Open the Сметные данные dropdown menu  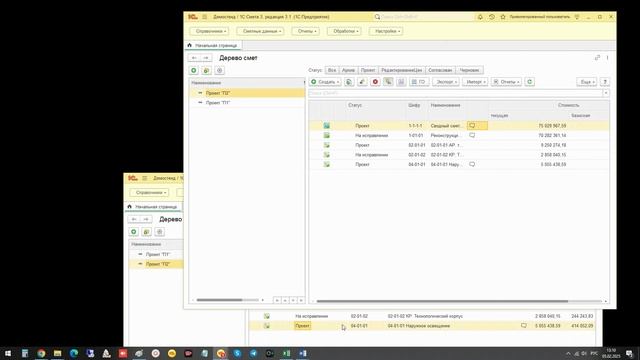tap(260, 31)
